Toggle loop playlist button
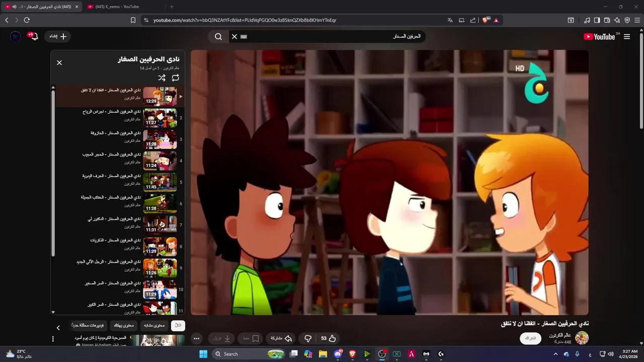Viewport: 644px width, 362px height. (x=175, y=78)
